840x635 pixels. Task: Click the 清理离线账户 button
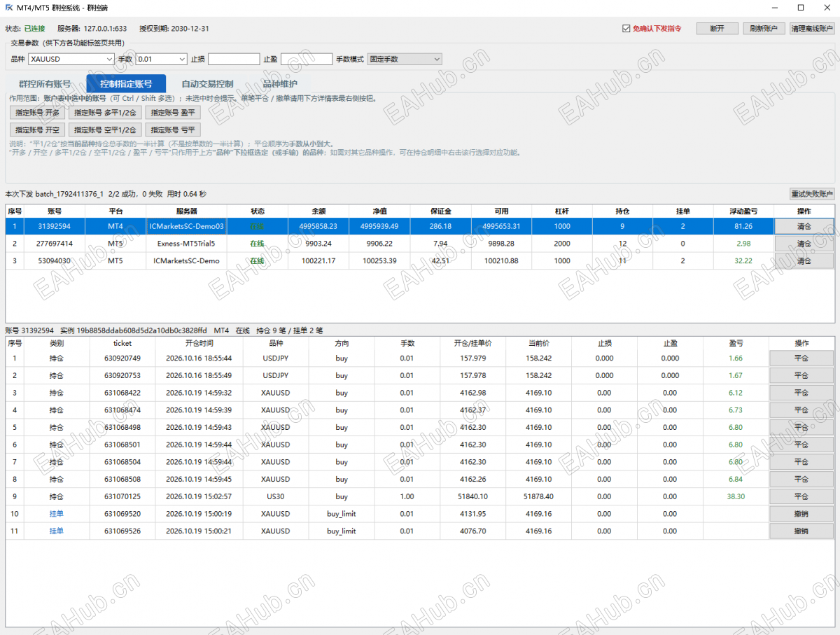coord(812,29)
